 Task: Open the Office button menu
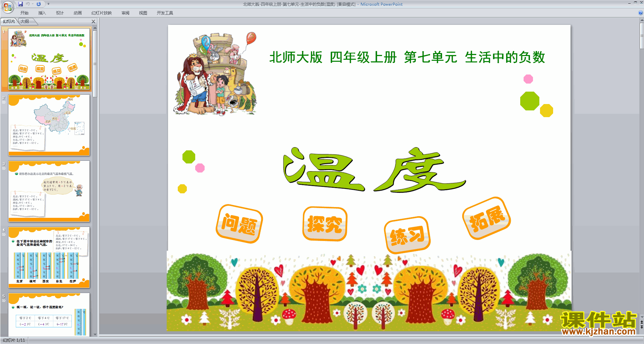[7, 6]
